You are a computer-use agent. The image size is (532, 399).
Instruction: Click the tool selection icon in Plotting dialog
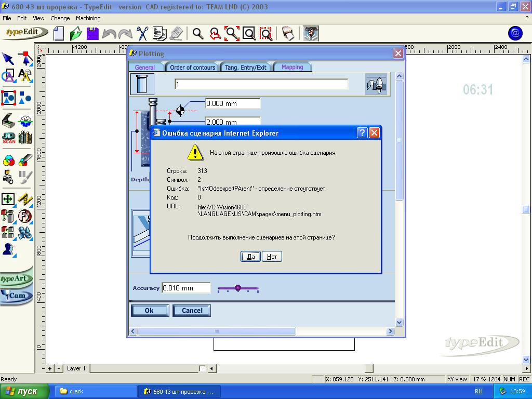(376, 84)
